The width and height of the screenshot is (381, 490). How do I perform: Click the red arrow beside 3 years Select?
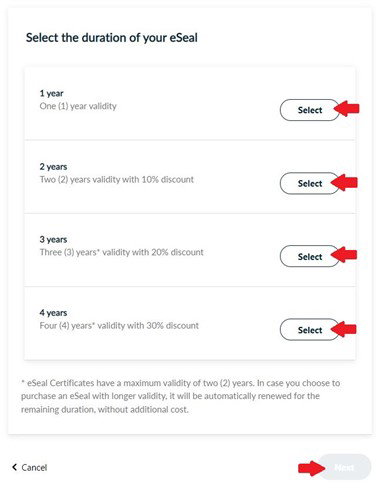pos(344,255)
